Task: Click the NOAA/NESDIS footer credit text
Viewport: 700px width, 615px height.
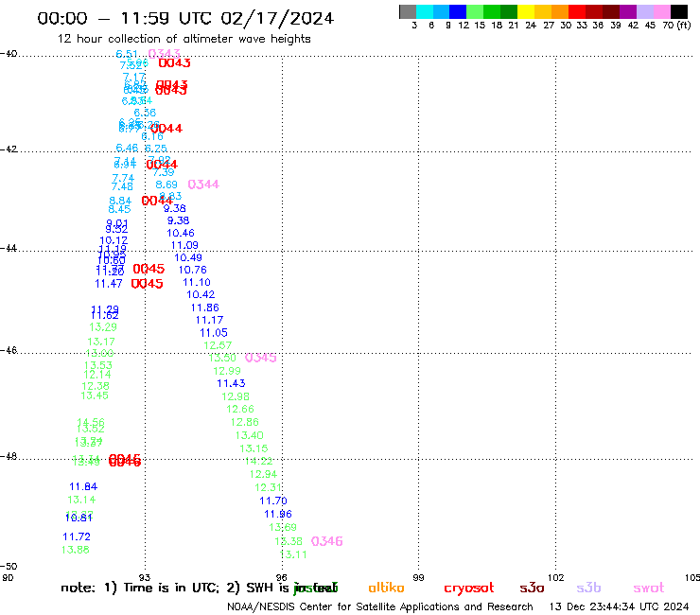Action: point(380,607)
